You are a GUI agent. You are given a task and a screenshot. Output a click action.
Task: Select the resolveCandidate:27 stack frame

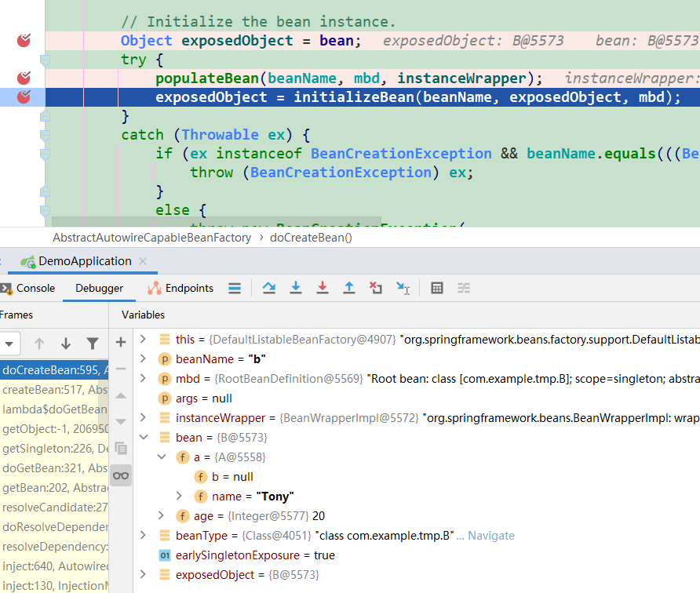[54, 508]
